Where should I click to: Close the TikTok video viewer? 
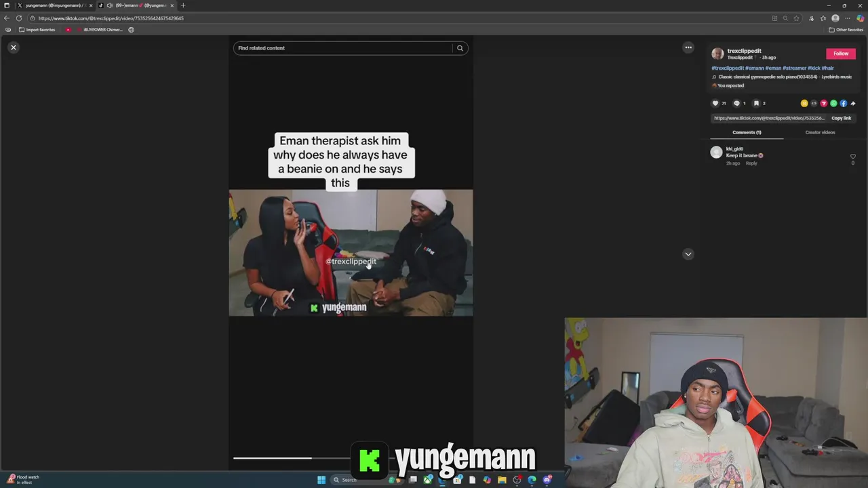point(13,47)
